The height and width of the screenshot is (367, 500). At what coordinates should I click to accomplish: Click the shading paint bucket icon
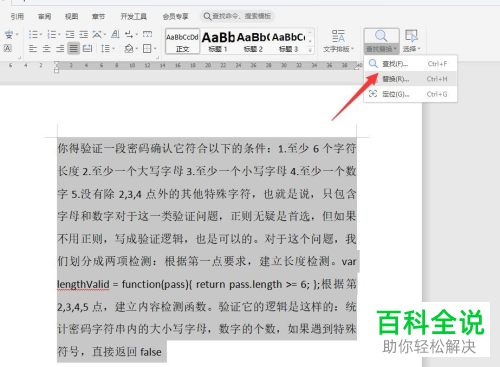[x=129, y=49]
